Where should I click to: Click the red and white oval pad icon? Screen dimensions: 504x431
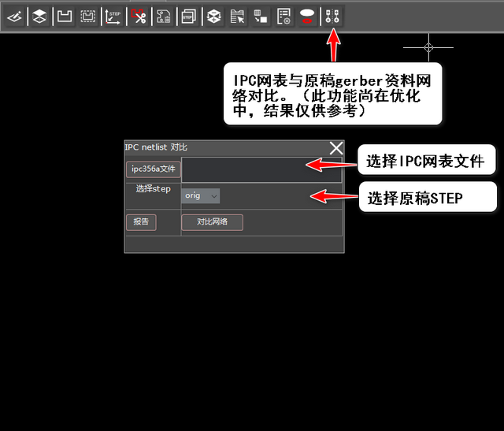(308, 16)
